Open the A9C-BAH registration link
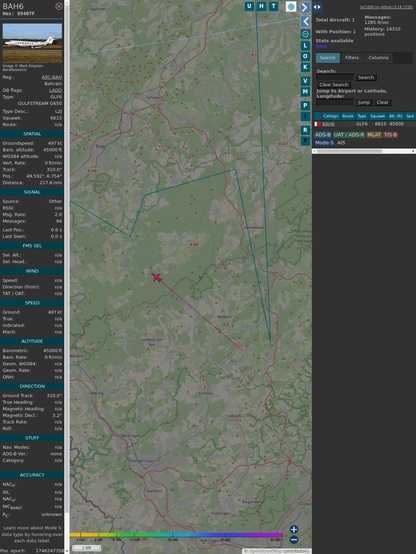 point(52,77)
